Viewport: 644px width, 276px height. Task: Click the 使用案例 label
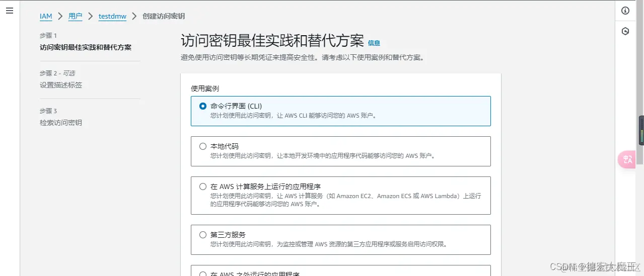click(205, 88)
